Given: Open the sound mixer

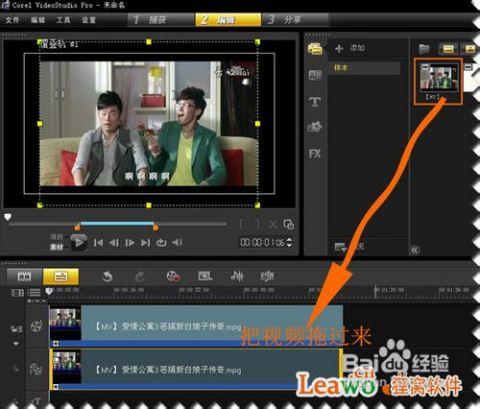Looking at the screenshot, I should point(237,276).
